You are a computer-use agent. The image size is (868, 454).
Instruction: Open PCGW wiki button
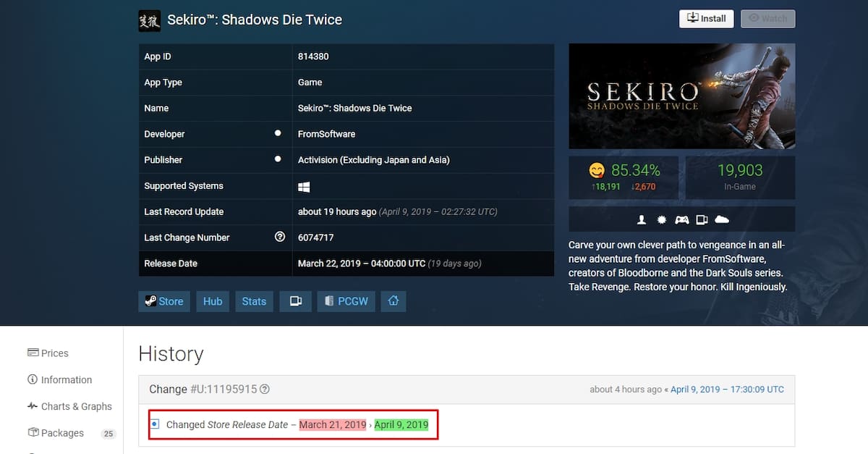pos(346,301)
